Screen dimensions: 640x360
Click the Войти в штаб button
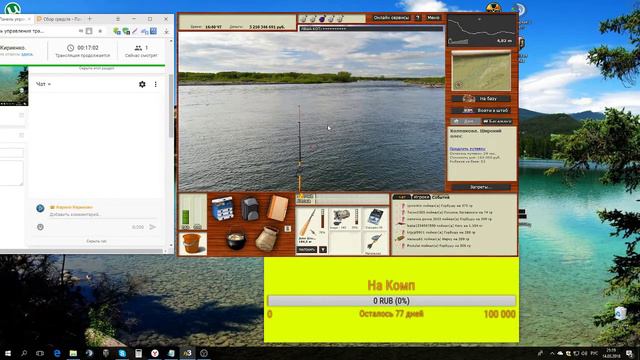click(481, 111)
